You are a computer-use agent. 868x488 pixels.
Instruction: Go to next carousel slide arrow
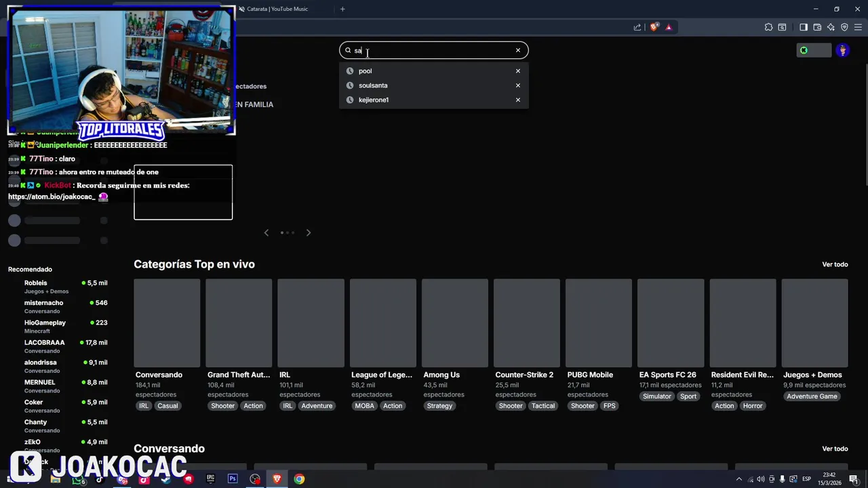pyautogui.click(x=309, y=232)
